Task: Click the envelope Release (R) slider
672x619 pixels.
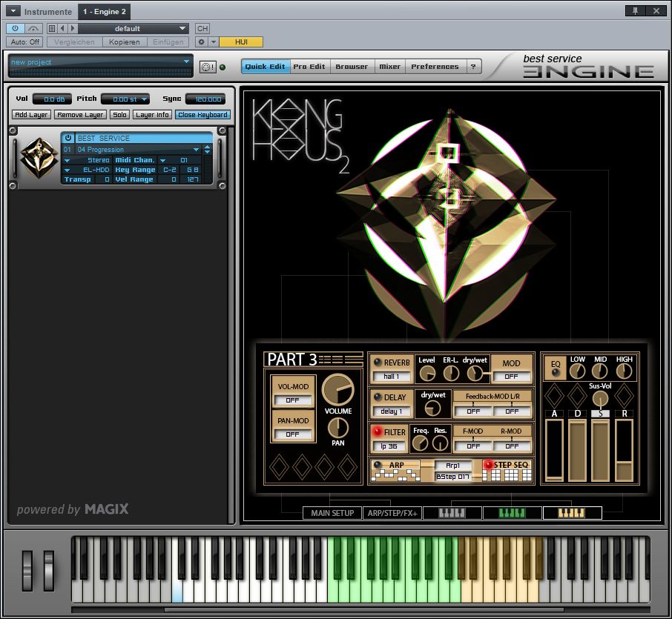Action: [624, 450]
